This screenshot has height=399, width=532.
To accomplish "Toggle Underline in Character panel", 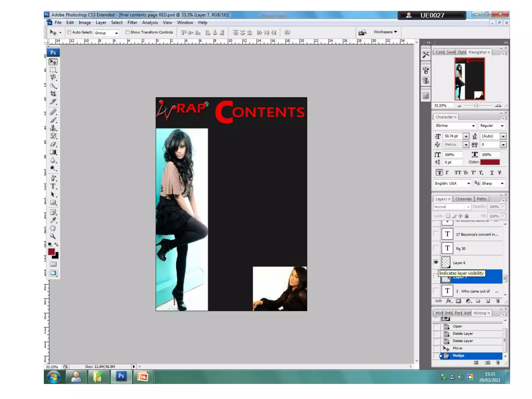I will pos(491,172).
